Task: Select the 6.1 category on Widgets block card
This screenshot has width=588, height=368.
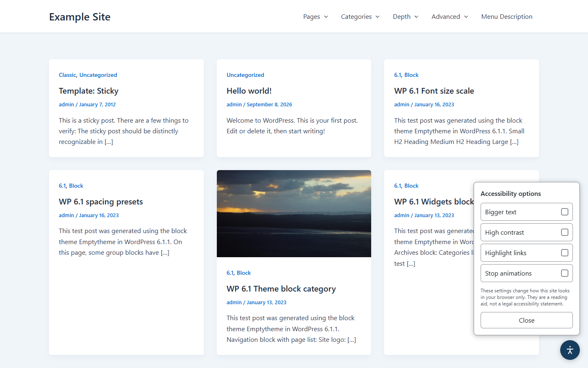Action: pos(398,186)
